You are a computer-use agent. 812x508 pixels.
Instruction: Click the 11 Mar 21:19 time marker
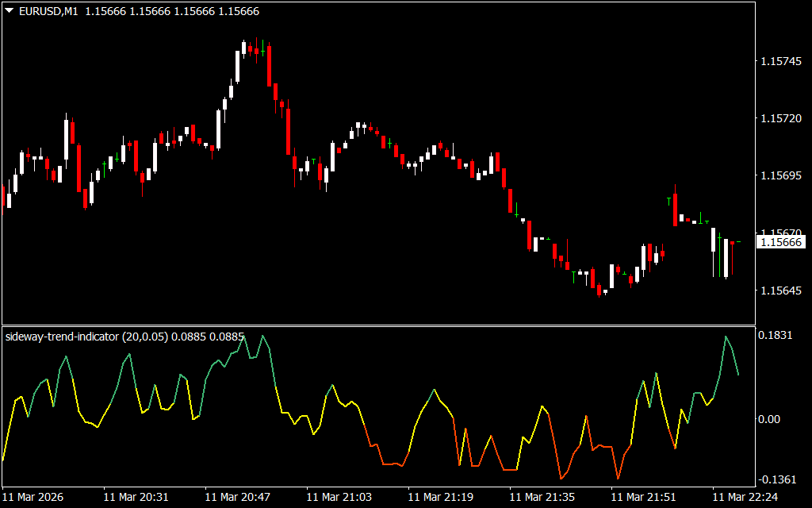(440, 497)
